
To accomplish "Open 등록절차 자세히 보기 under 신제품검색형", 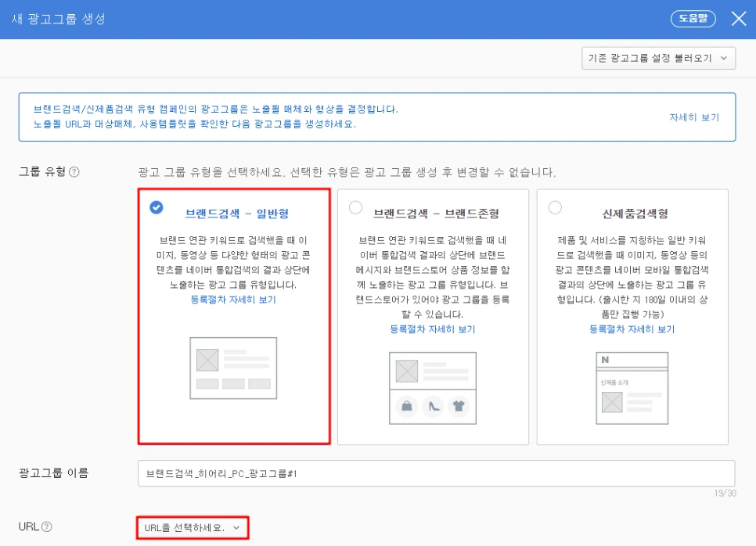I will click(x=632, y=329).
